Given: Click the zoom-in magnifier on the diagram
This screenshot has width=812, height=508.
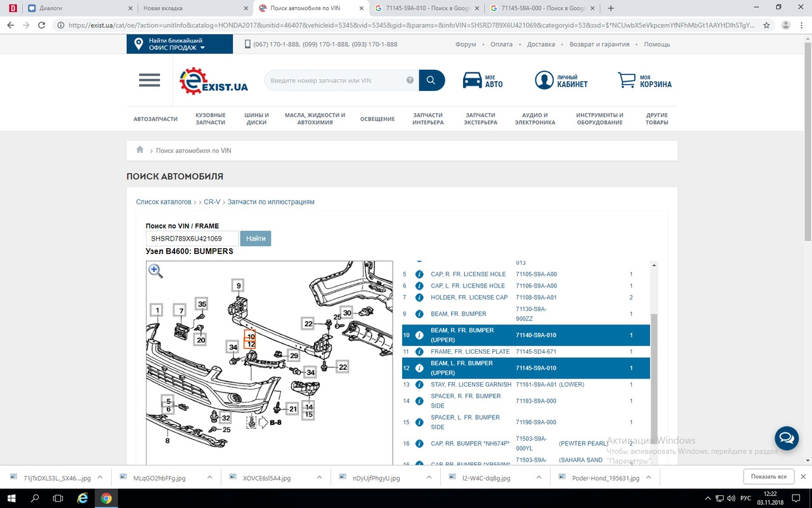Looking at the screenshot, I should pyautogui.click(x=155, y=271).
